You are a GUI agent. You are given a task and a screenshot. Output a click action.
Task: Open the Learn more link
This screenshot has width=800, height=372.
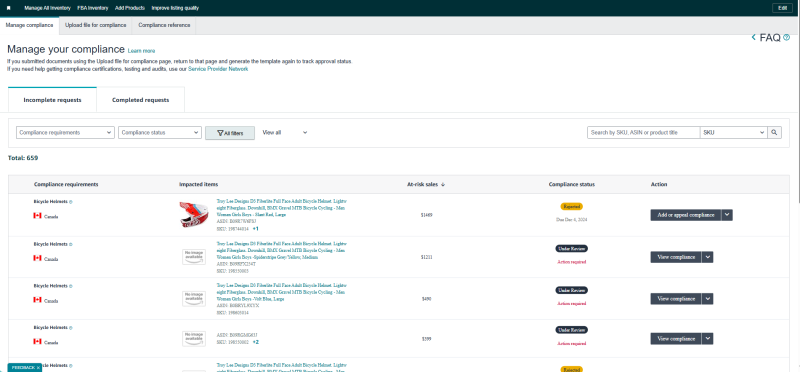click(141, 51)
